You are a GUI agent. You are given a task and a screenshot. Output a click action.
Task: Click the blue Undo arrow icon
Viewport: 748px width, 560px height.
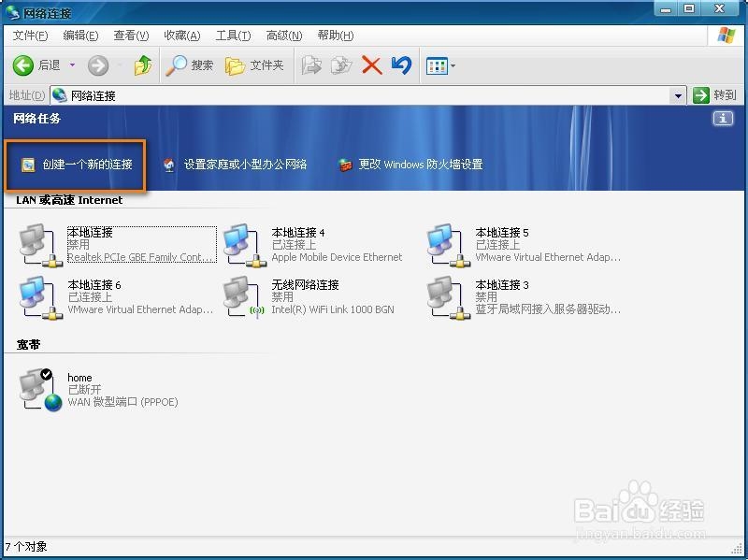(401, 65)
